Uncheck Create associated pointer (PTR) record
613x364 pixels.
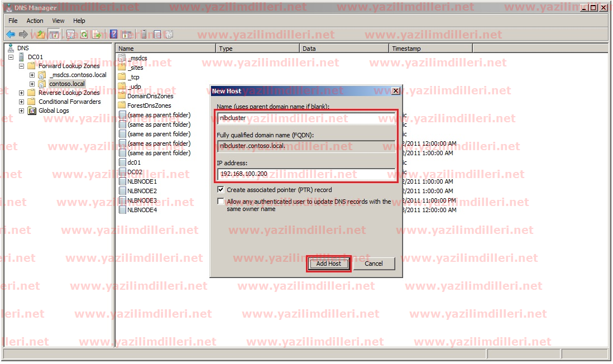221,190
